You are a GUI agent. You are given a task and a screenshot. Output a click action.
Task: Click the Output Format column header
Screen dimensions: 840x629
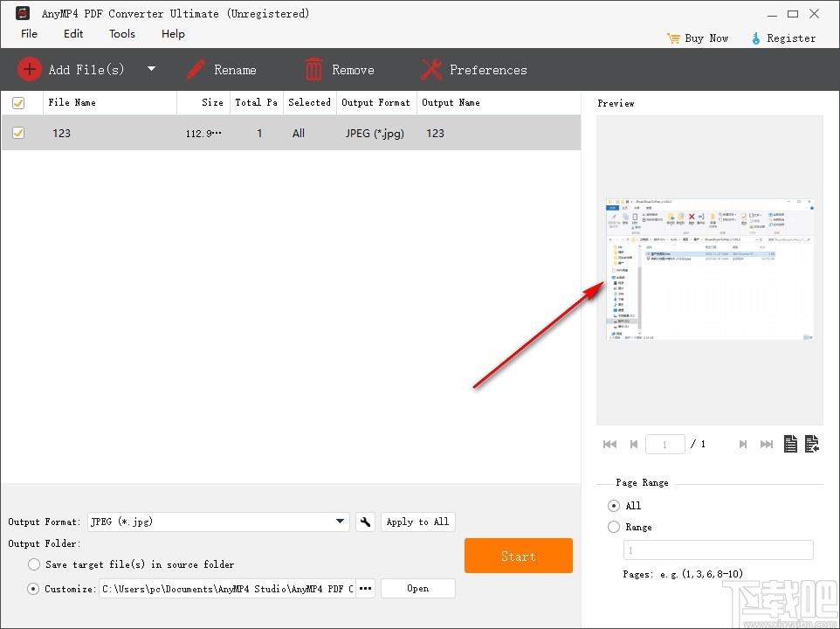[375, 102]
